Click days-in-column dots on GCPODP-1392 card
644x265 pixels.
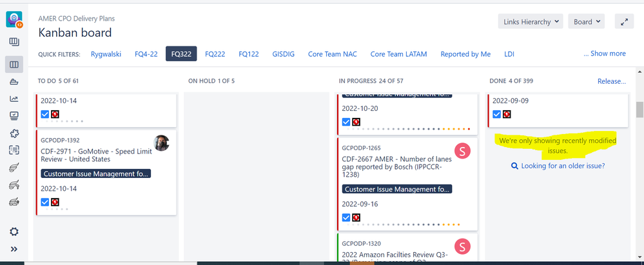click(x=57, y=209)
